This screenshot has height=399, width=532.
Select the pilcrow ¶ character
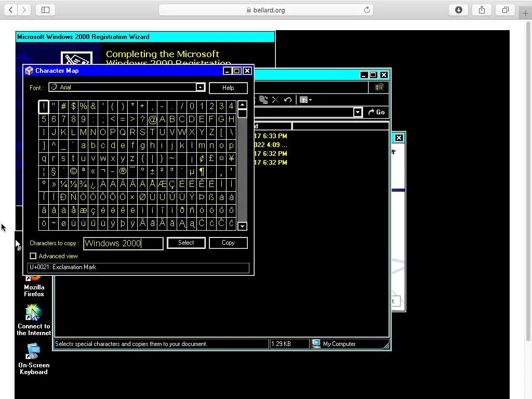(x=202, y=171)
